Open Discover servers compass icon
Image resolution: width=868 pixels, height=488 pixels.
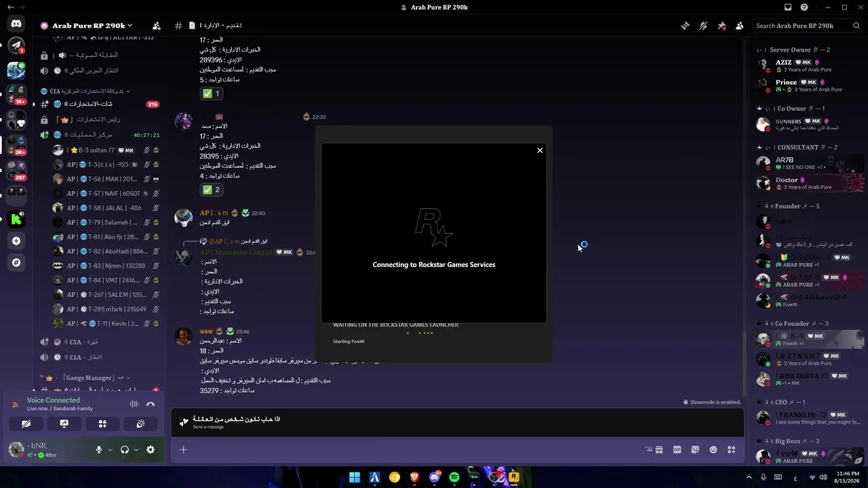pyautogui.click(x=16, y=262)
